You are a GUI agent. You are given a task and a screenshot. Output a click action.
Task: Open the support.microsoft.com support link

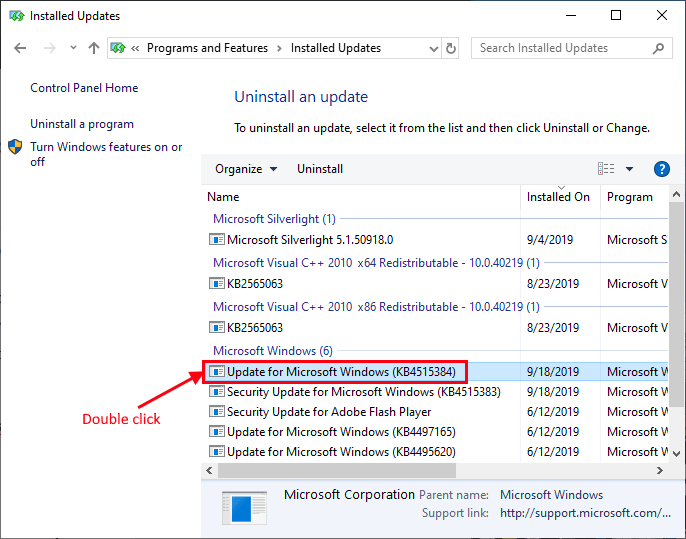(585, 513)
